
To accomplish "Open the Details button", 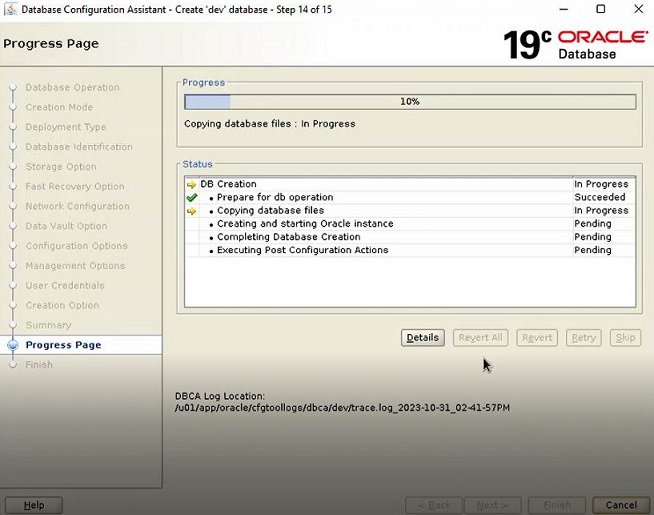I will [x=423, y=337].
